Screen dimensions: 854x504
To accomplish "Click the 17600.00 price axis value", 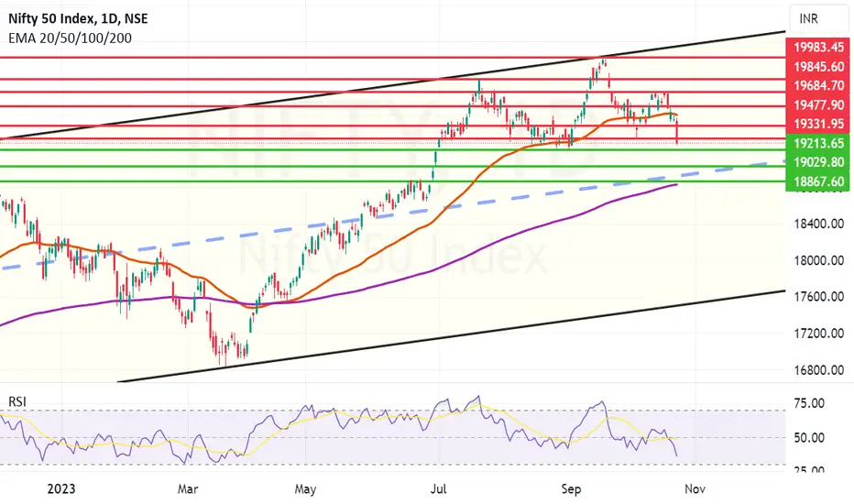I will coord(818,297).
